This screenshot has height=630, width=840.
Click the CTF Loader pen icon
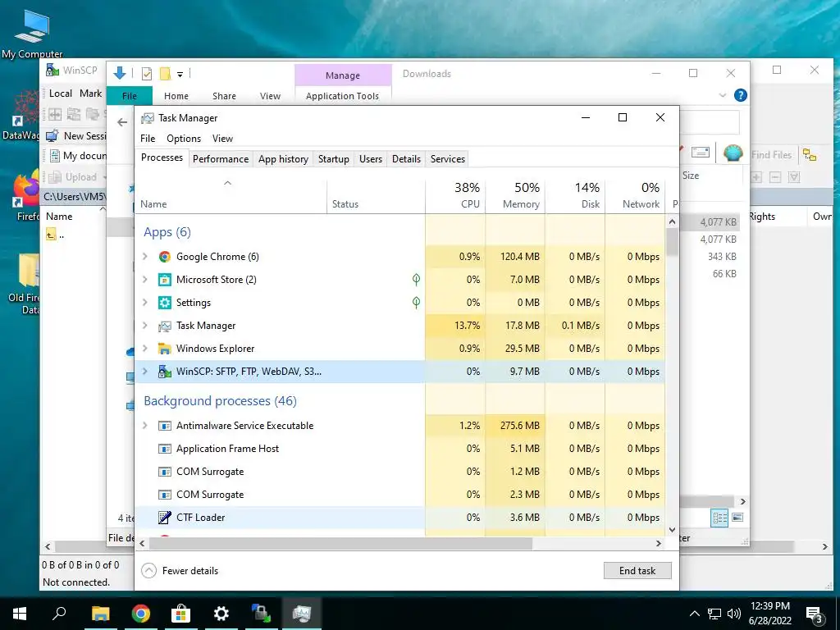point(164,518)
